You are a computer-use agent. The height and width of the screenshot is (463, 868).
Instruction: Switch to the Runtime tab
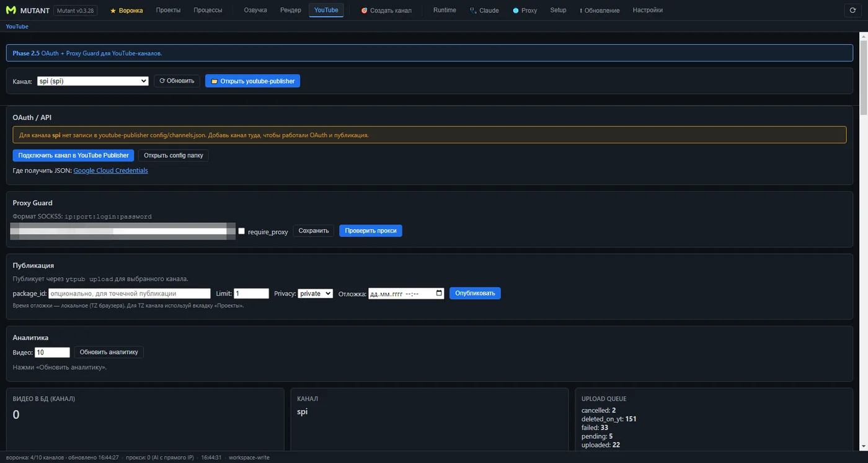445,11
